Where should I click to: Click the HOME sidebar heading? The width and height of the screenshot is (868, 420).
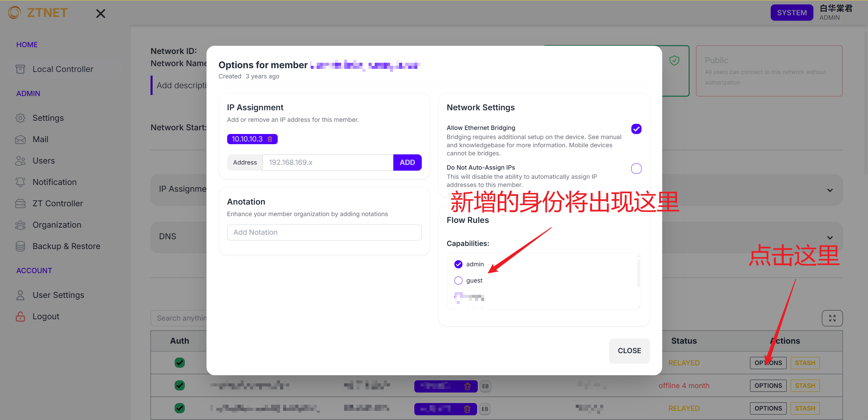click(27, 45)
